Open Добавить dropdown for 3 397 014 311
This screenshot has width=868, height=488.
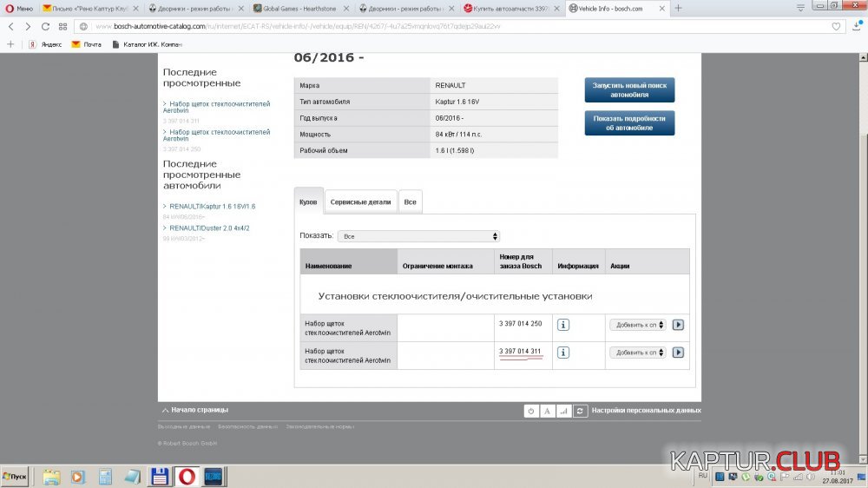pos(638,353)
